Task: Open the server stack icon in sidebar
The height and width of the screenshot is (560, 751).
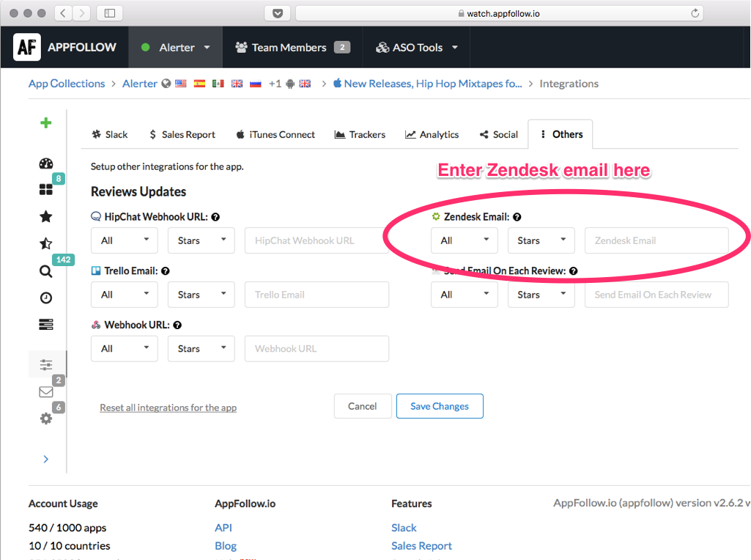Action: [x=46, y=324]
